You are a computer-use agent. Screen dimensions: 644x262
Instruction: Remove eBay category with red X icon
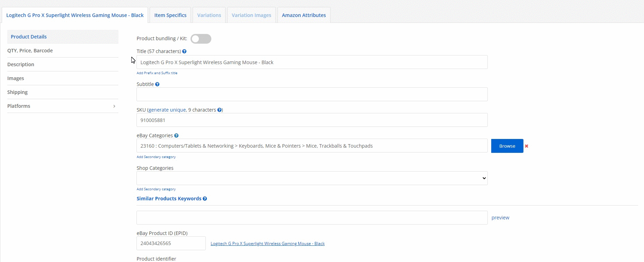(x=527, y=146)
